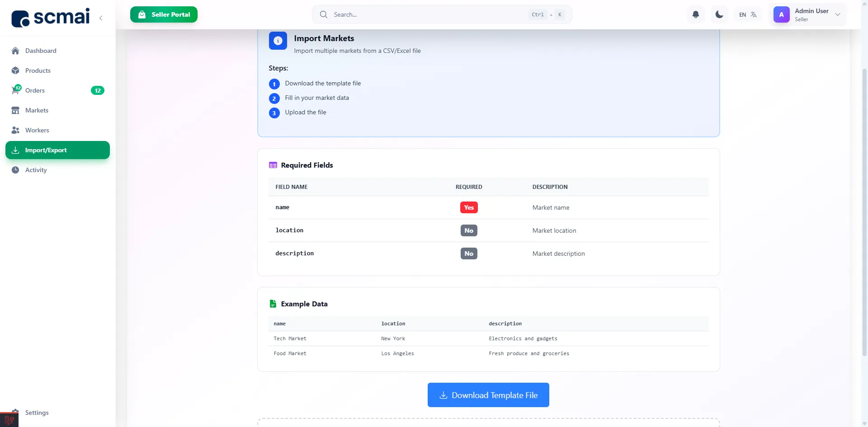Open Products from the sidebar
Viewport: 868px width, 427px height.
57,70
